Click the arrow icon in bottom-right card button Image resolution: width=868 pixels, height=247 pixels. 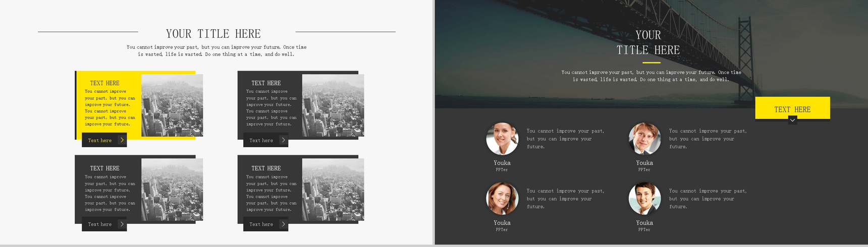283,224
